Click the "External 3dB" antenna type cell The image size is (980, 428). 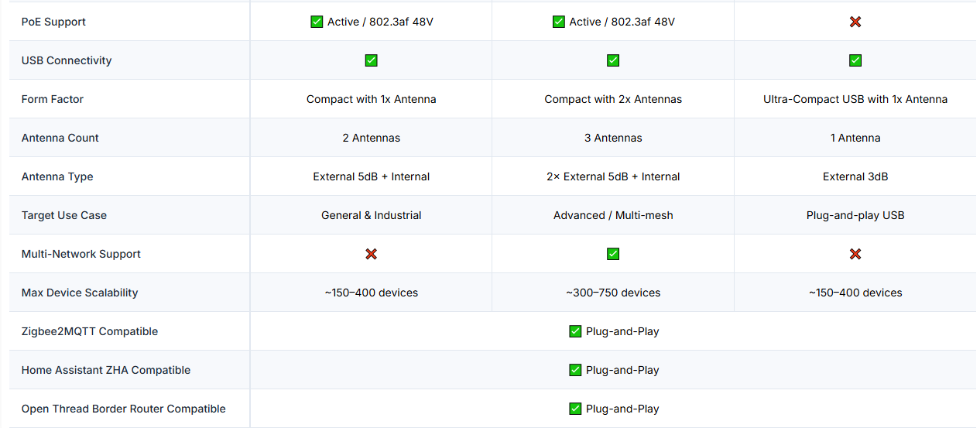[855, 176]
